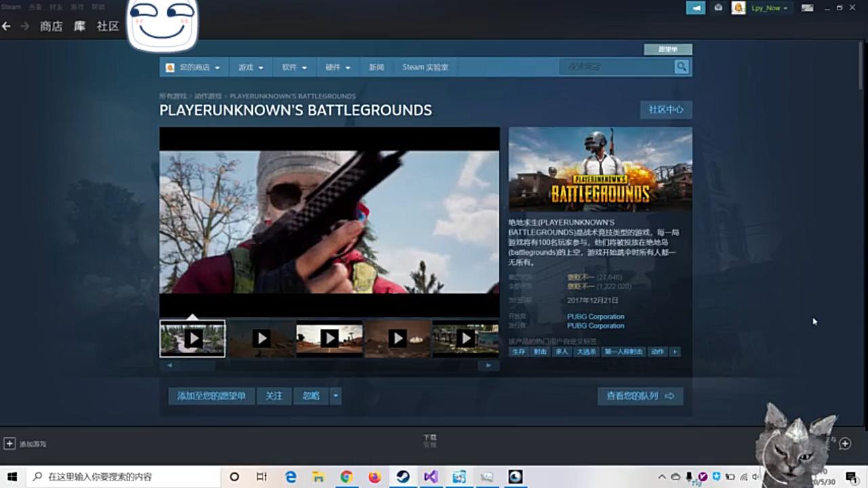Go back with the Steam back arrow

point(6,26)
